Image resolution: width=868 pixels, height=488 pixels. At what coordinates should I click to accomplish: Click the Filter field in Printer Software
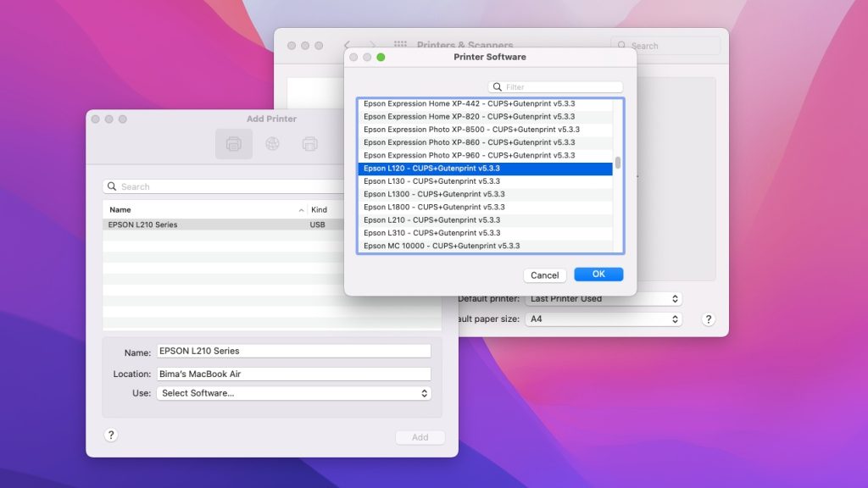555,87
